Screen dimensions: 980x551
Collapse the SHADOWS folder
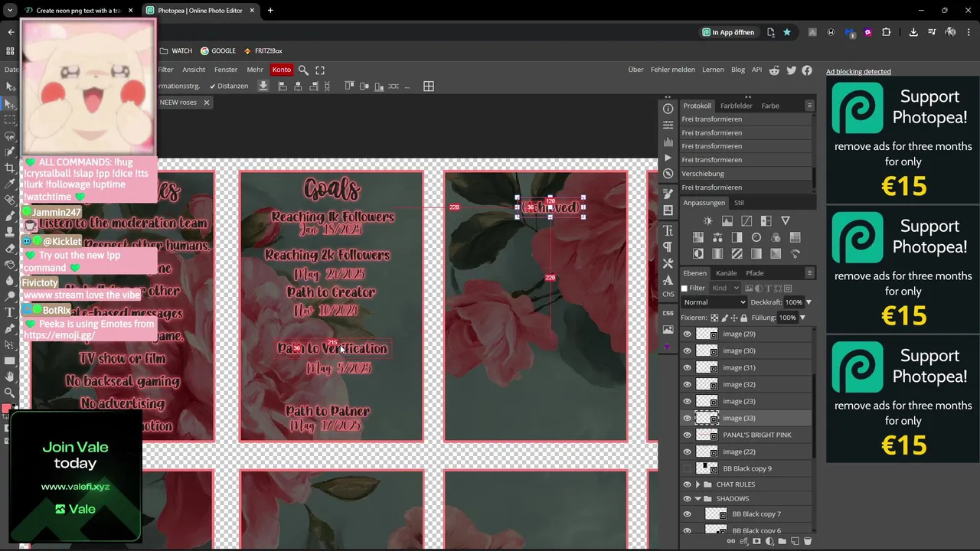(697, 499)
